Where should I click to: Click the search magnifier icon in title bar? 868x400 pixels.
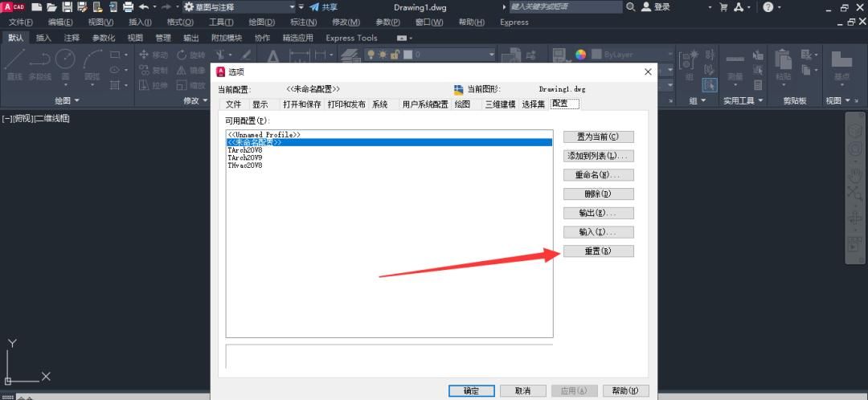(x=631, y=7)
